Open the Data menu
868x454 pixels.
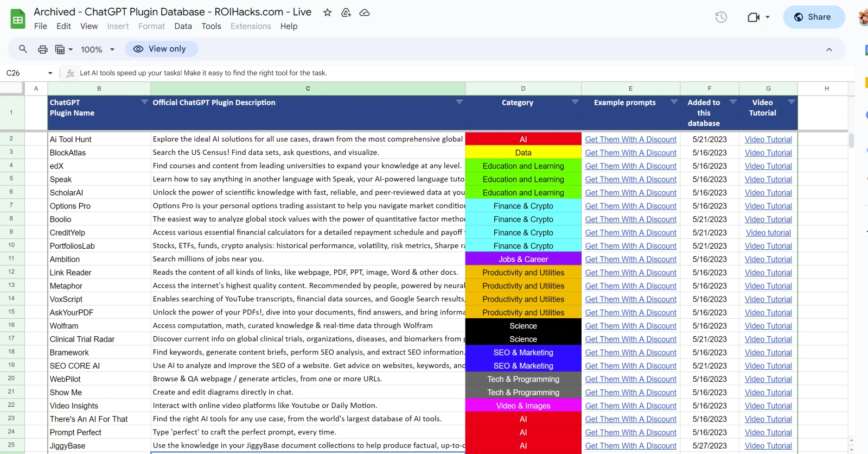[183, 26]
